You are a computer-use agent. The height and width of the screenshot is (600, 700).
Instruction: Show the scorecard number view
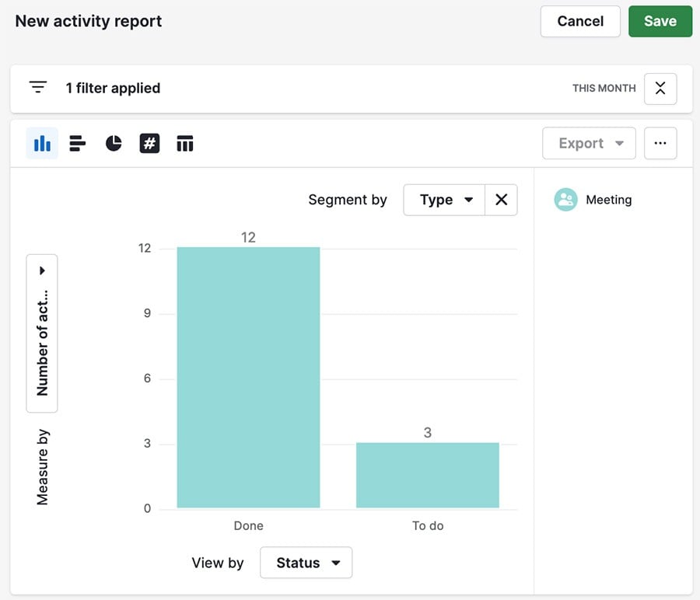click(x=149, y=143)
